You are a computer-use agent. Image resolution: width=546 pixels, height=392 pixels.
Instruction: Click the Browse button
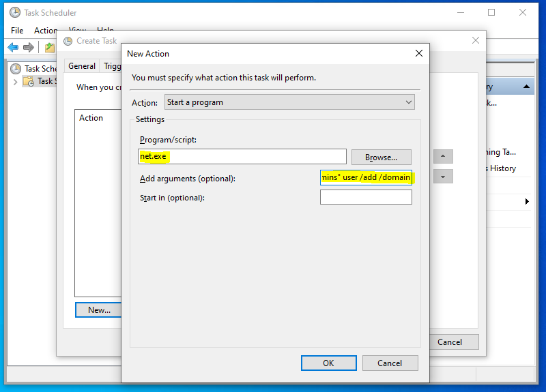[382, 157]
